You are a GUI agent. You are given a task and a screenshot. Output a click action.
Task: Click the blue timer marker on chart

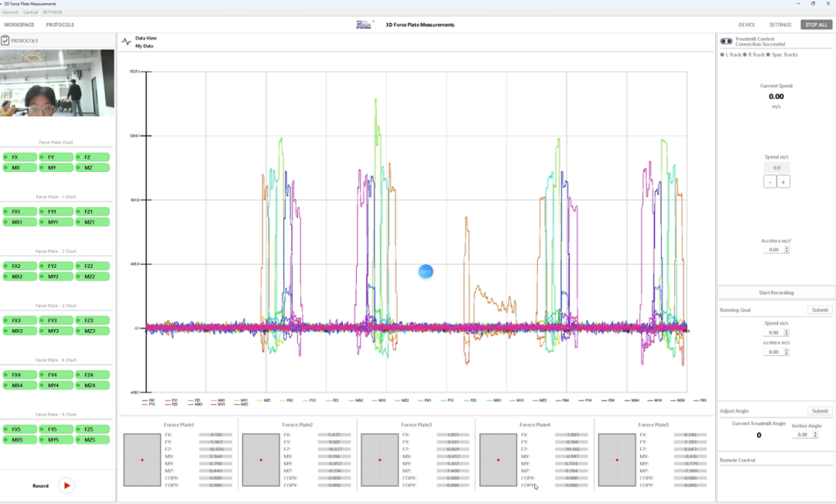[x=426, y=272]
